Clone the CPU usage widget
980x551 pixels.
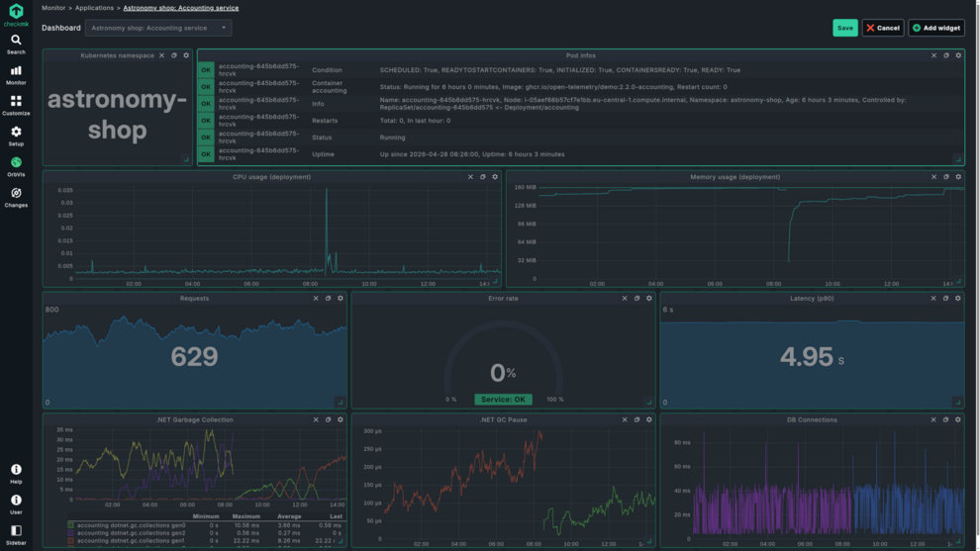(482, 177)
